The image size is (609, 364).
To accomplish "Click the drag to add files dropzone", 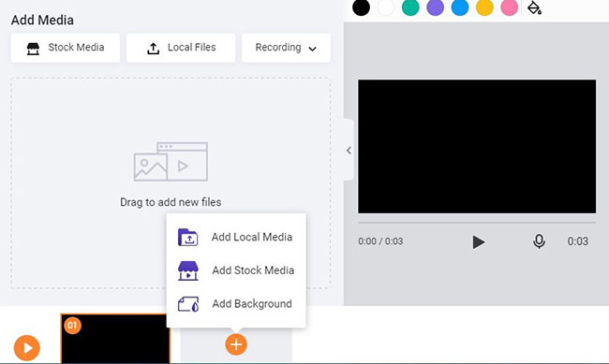I will tap(171, 182).
